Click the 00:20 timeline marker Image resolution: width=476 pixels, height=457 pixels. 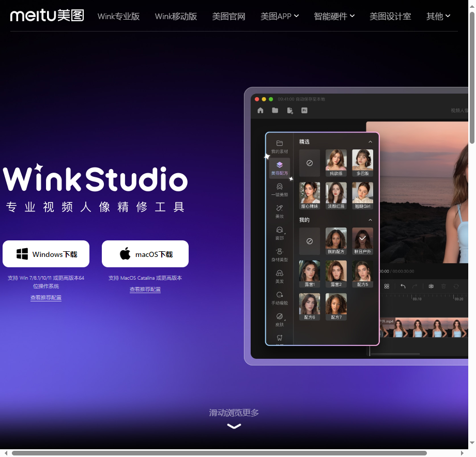(x=459, y=299)
